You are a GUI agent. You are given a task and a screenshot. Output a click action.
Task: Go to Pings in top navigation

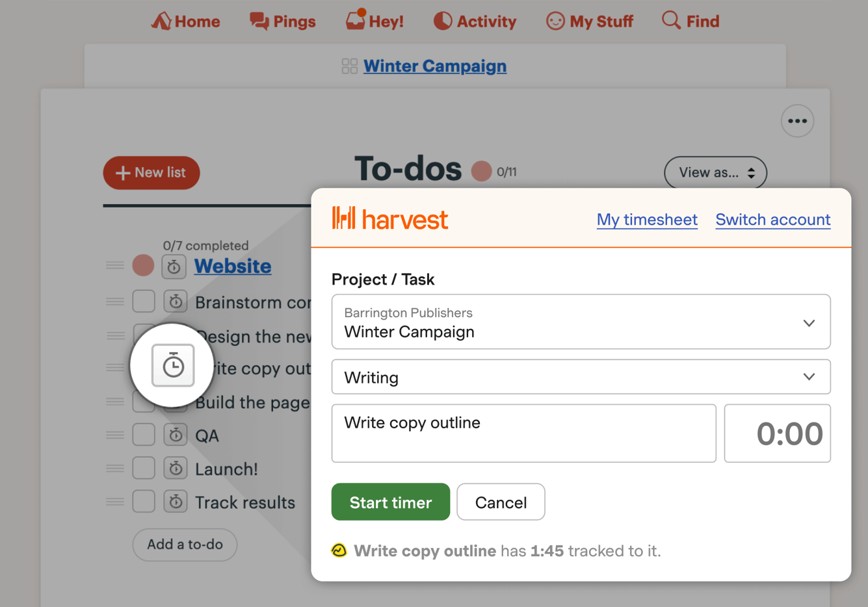point(283,21)
